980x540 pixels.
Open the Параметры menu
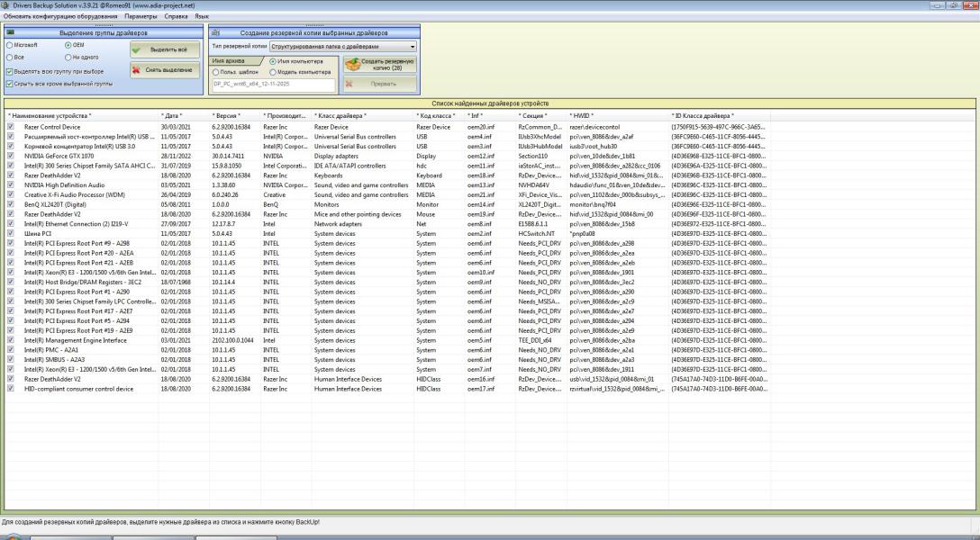141,16
